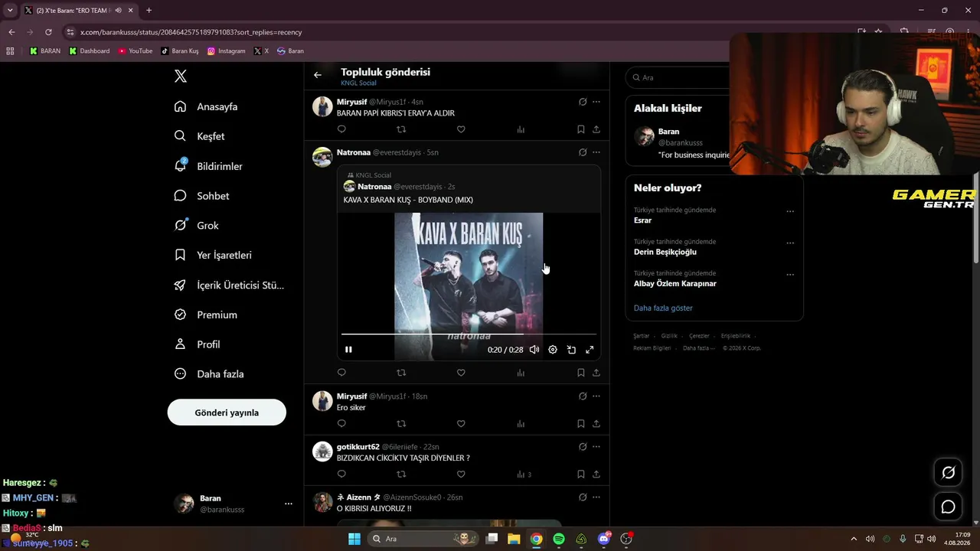Viewport: 980px width, 551px height.
Task: Bookmark the 'BARAN PAPİ KIBRIS'I ERAY'A ALDIR' post
Action: (581, 129)
